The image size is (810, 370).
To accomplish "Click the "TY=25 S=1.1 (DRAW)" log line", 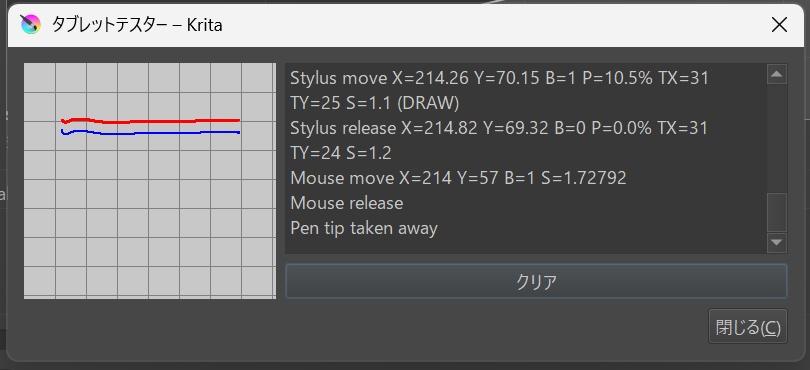I will [x=375, y=103].
